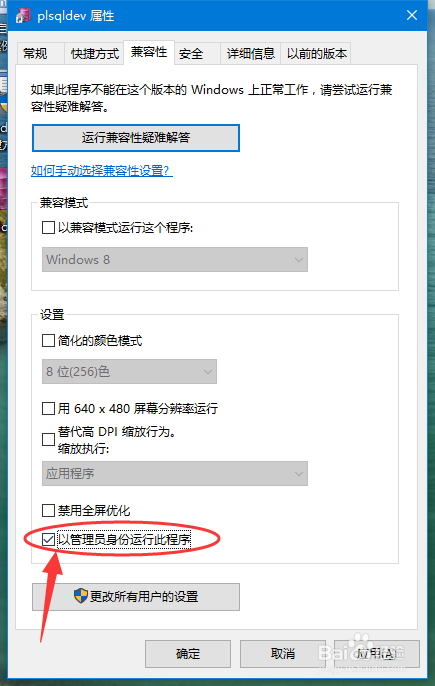Viewport: 435px width, 686px height.
Task: Open the 以前的版本 tab
Action: (x=316, y=54)
